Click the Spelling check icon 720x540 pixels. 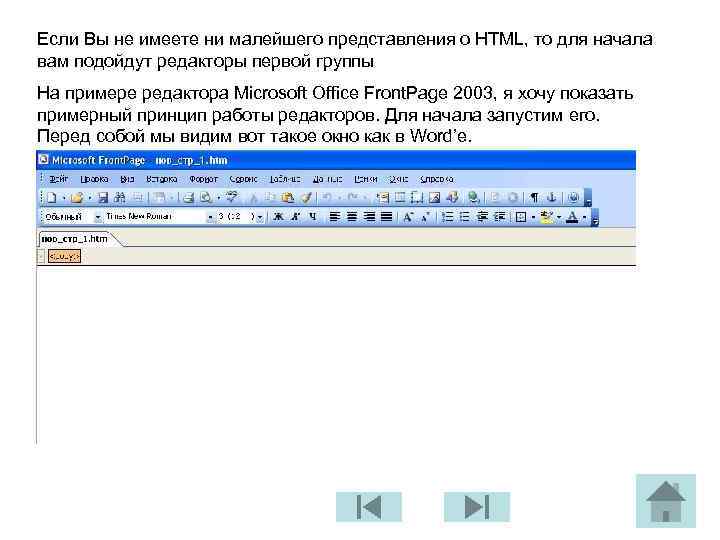click(232, 198)
